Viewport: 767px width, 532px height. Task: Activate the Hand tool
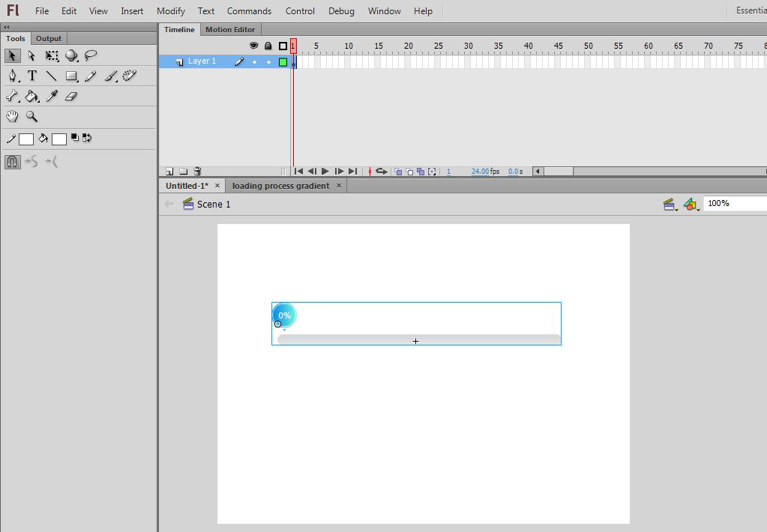12,116
